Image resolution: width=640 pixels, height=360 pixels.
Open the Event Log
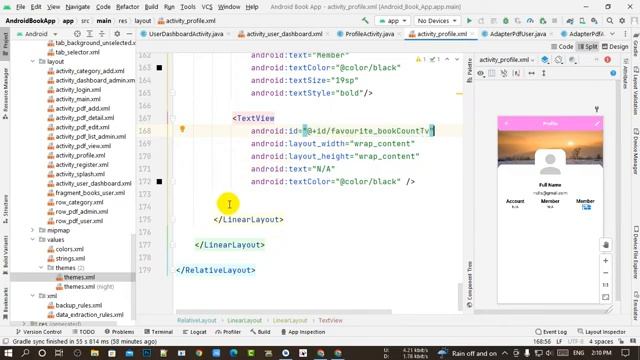pyautogui.click(x=551, y=332)
